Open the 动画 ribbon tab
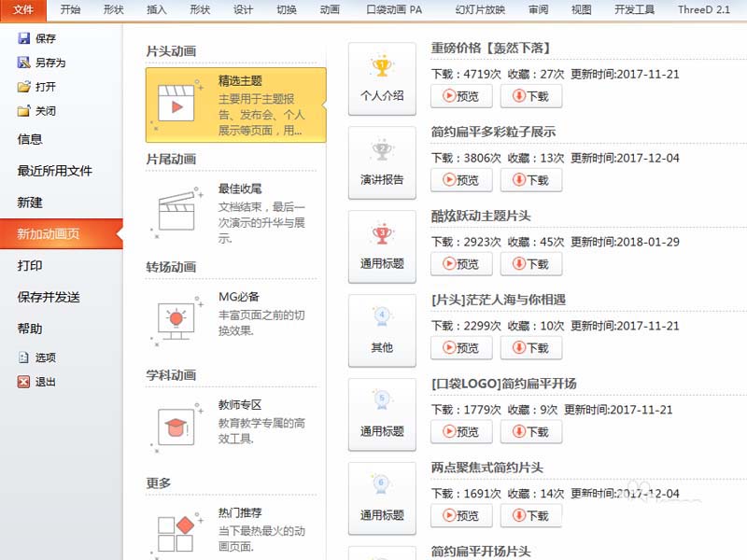 330,10
